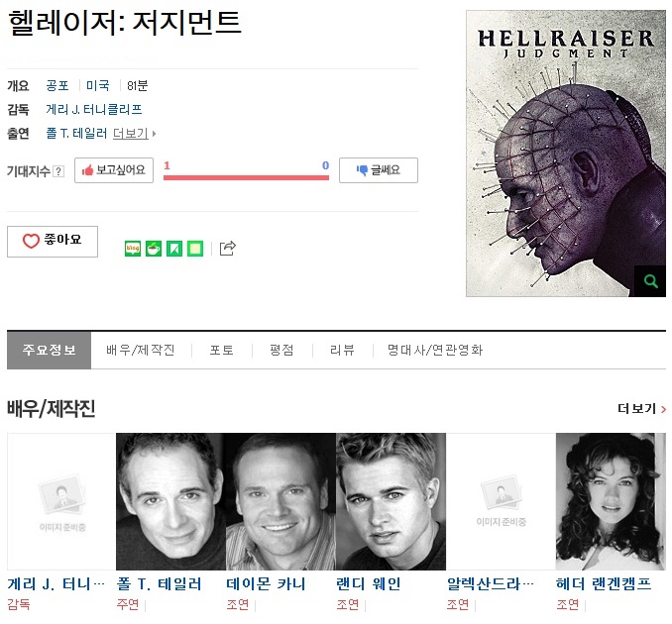Select the 명대사/연관영화 tab
This screenshot has height=624, width=672.
435,350
